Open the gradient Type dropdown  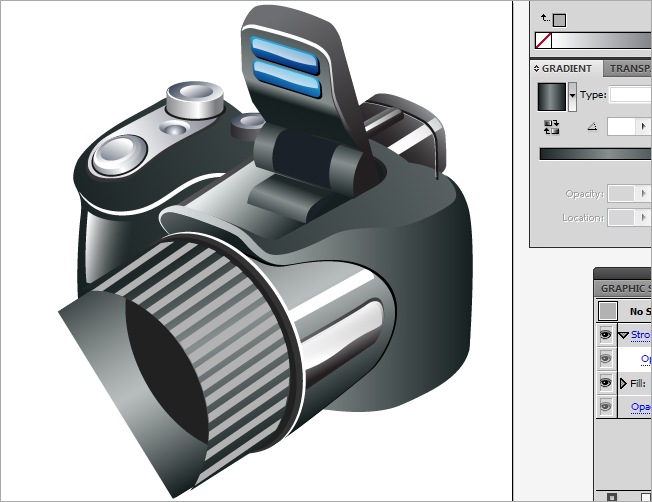point(630,95)
